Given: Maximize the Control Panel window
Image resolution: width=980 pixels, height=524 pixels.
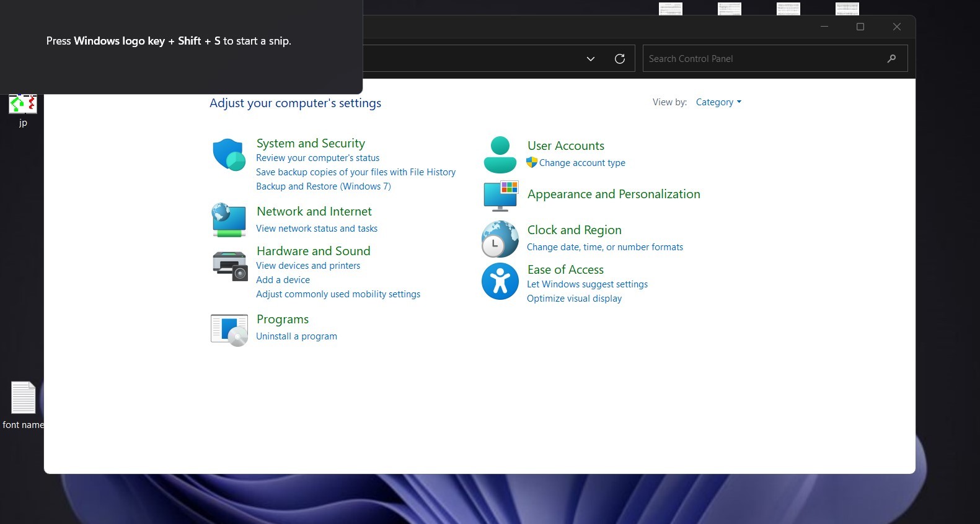Looking at the screenshot, I should [x=860, y=27].
